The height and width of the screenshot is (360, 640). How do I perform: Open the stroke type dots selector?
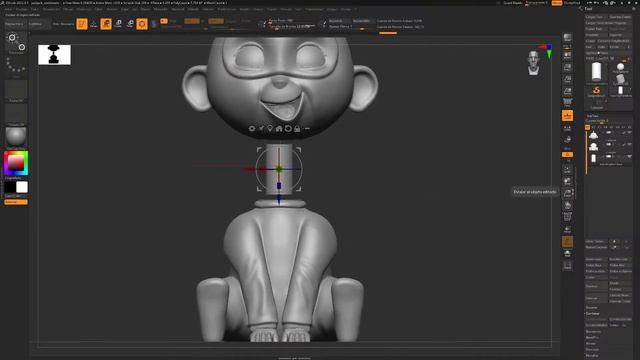coord(16,66)
